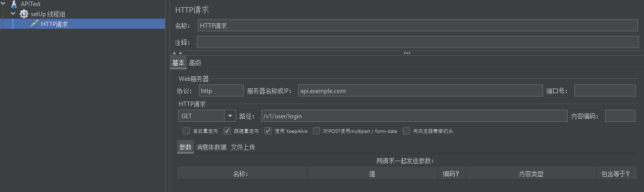Viewport: 644px width, 192px height.
Task: Click the 内容类型 column header
Action: click(x=531, y=173)
